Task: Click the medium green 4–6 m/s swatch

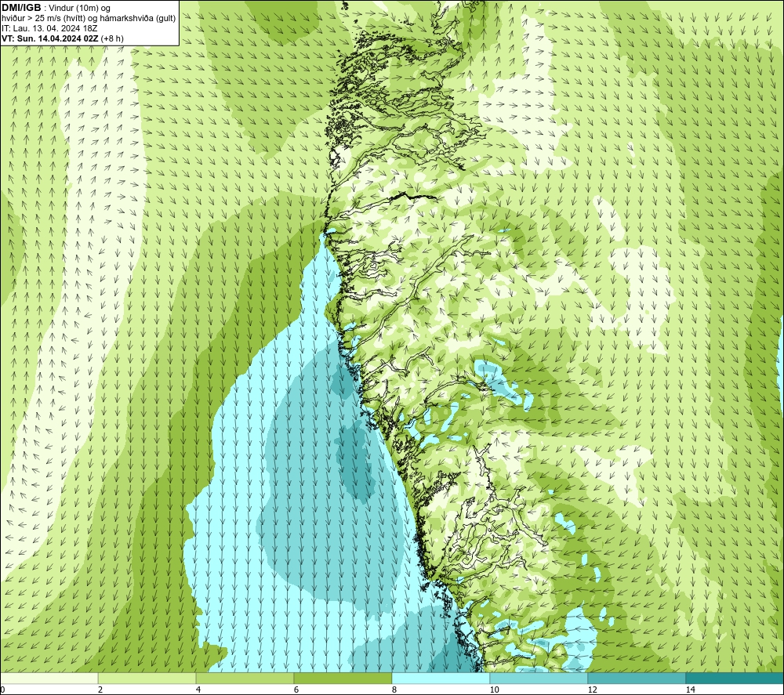Action: (x=245, y=678)
